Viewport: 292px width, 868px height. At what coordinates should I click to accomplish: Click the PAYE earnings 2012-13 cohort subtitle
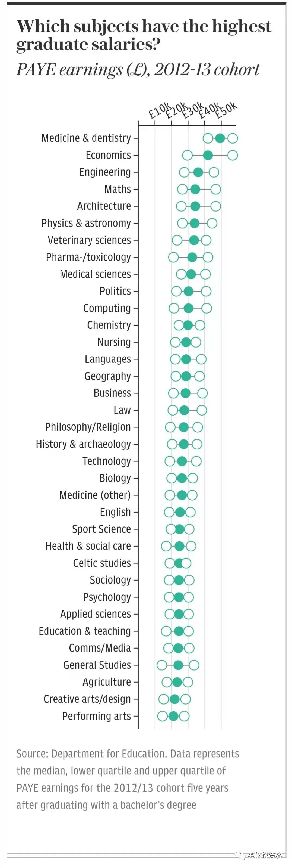(138, 70)
